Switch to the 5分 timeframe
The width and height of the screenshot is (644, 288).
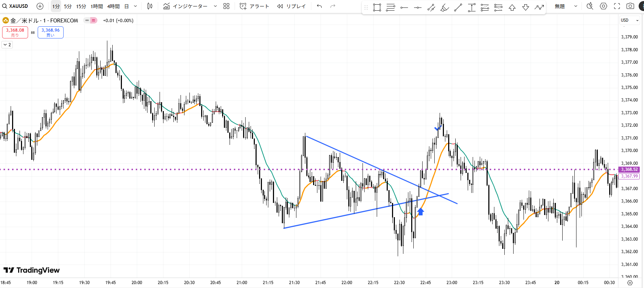point(68,6)
